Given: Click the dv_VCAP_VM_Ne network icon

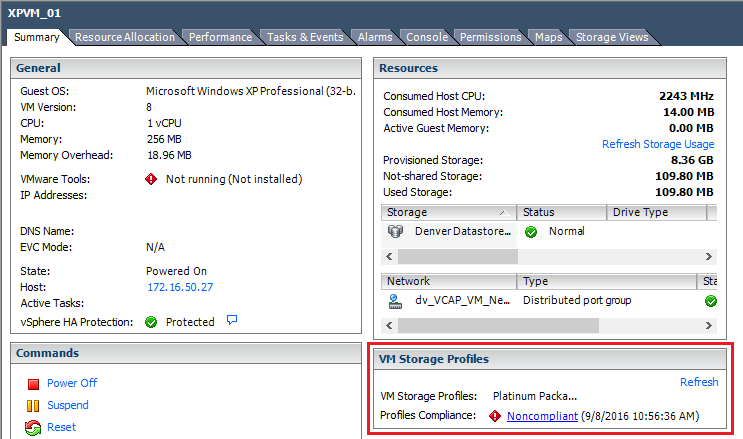Looking at the screenshot, I should [395, 301].
